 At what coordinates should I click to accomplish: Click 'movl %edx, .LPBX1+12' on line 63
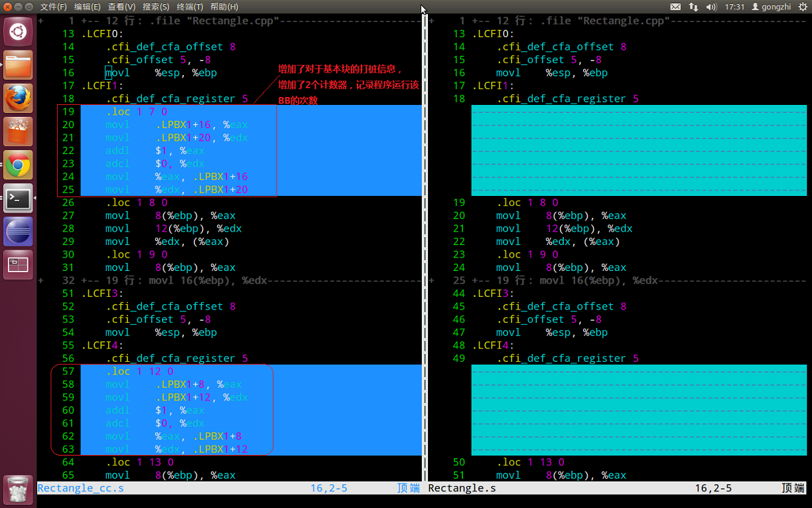176,450
